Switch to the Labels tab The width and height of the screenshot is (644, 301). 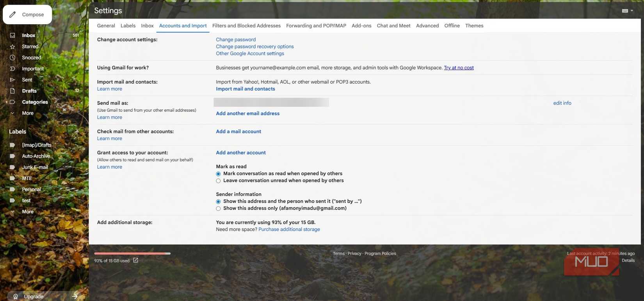point(128,26)
